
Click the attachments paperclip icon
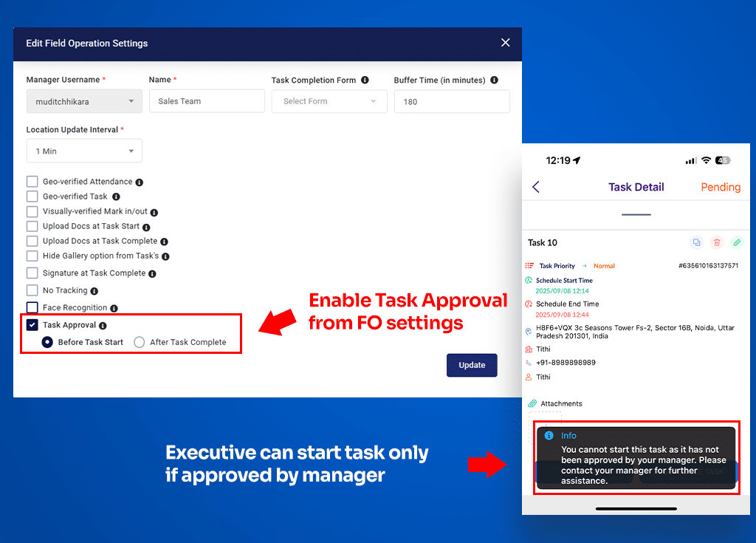point(532,403)
